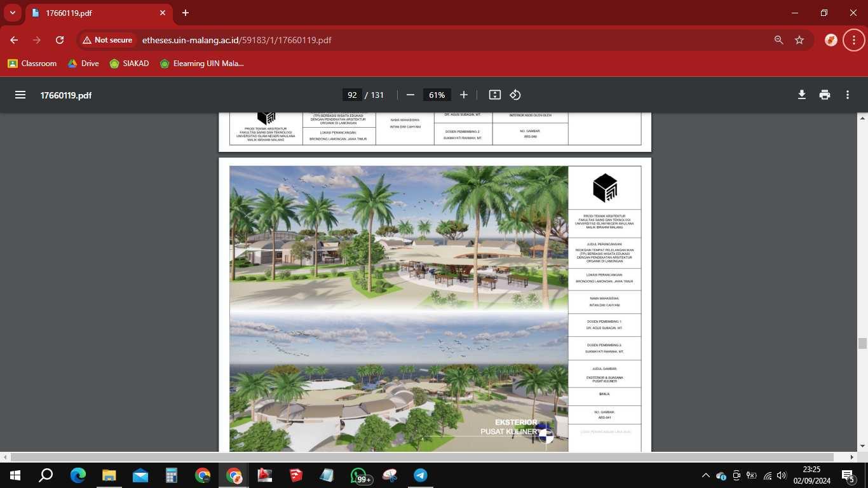Open the active Chrome profile taskbar icon
The image size is (868, 488).
coord(234,475)
